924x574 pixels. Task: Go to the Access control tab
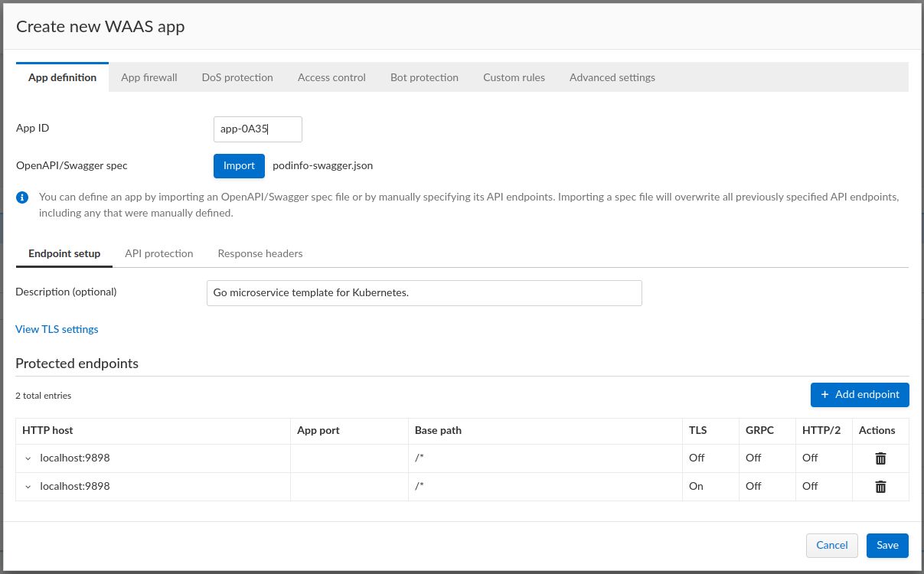331,77
